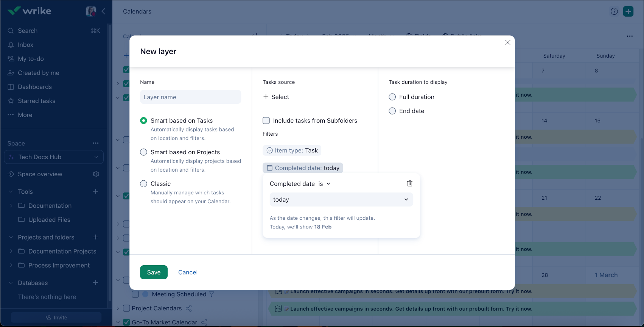Screen dimensions: 644x327
Task: Click the 1 March date cell
Action: click(606, 275)
